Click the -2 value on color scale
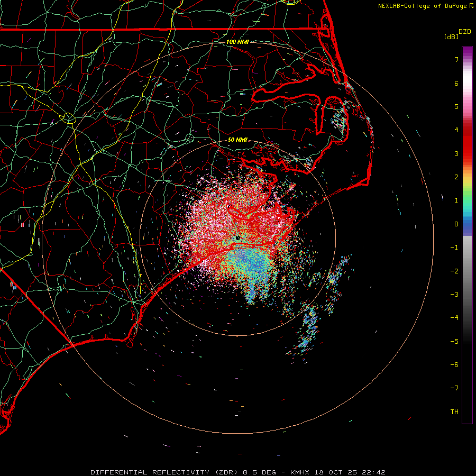This screenshot has height=476, width=476. tap(454, 271)
